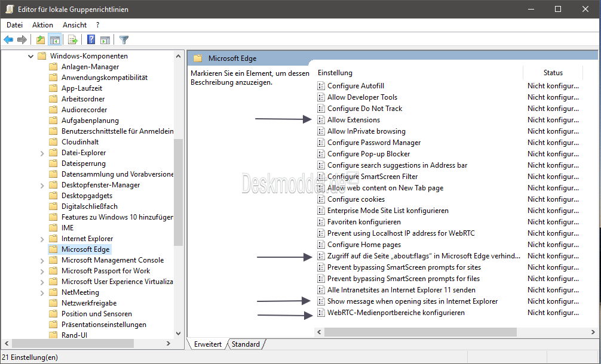Screen dimensions: 601x364
Task: Select Configure SmartScreen Filter setting
Action: [x=372, y=177]
